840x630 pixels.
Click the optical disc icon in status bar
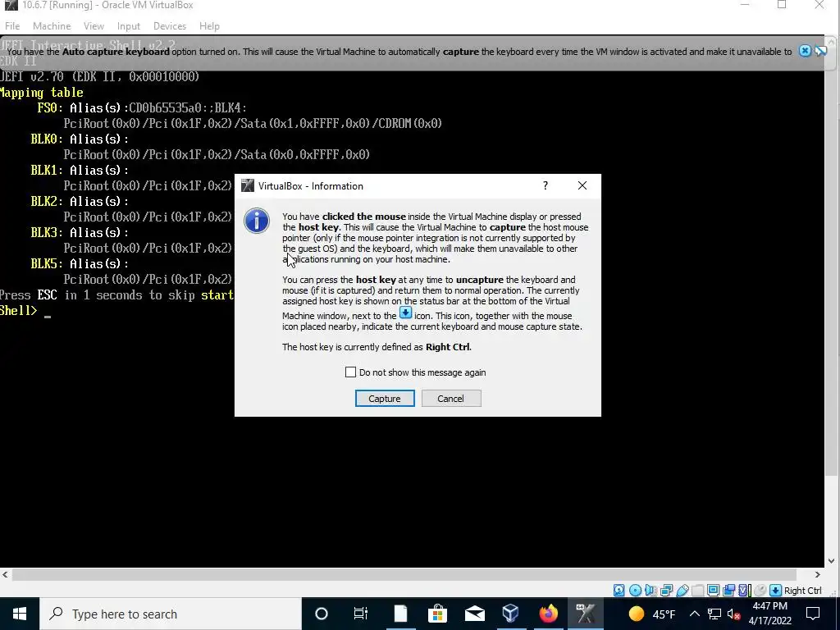pyautogui.click(x=636, y=591)
